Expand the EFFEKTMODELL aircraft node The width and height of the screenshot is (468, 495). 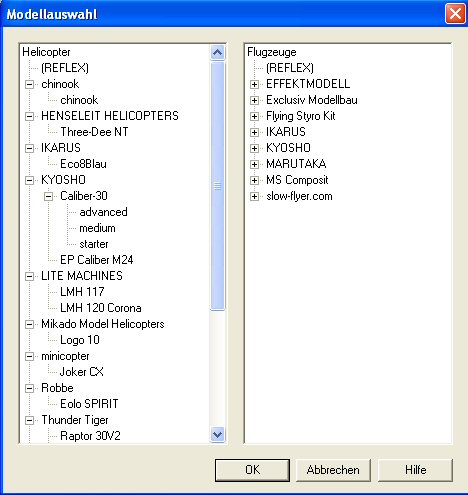coord(255,84)
